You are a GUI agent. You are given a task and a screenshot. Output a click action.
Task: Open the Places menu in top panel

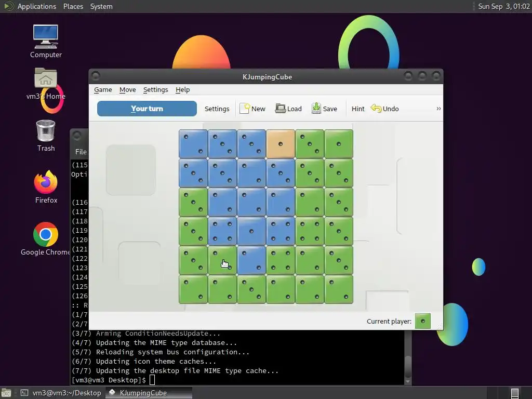[73, 6]
